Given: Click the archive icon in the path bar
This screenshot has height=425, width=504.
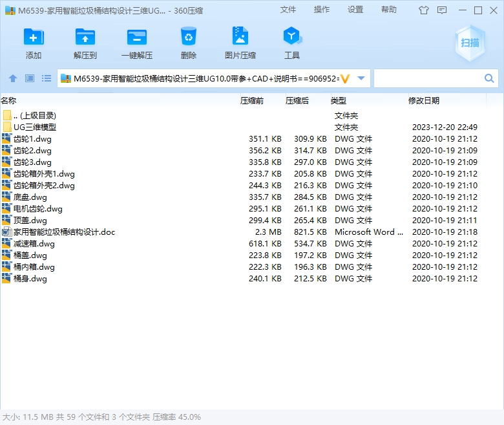Looking at the screenshot, I should (65, 78).
